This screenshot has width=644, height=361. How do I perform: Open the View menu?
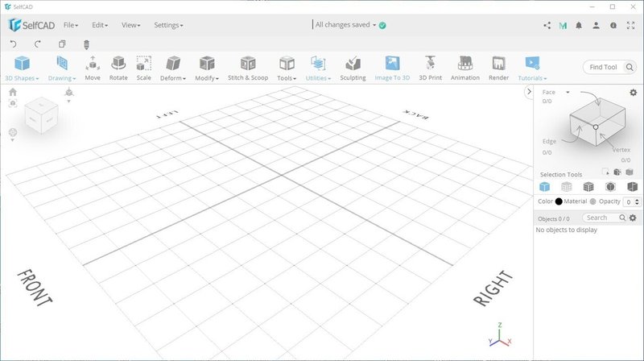tap(130, 25)
